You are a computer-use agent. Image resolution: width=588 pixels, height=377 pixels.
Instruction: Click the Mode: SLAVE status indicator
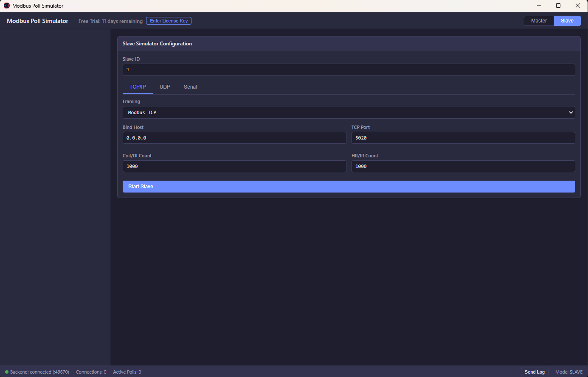pos(569,372)
